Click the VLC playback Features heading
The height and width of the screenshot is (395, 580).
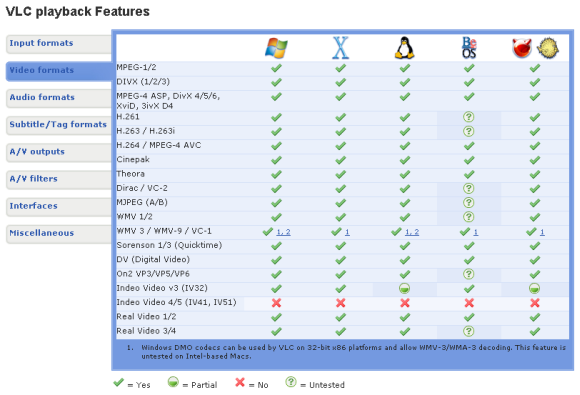pyautogui.click(x=78, y=11)
